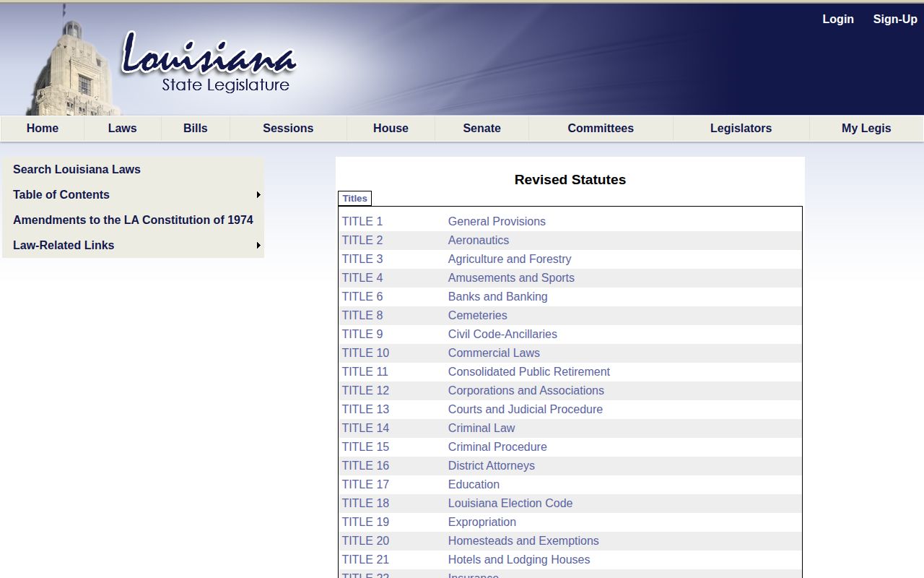Open TITLE 8 link

[x=362, y=316]
